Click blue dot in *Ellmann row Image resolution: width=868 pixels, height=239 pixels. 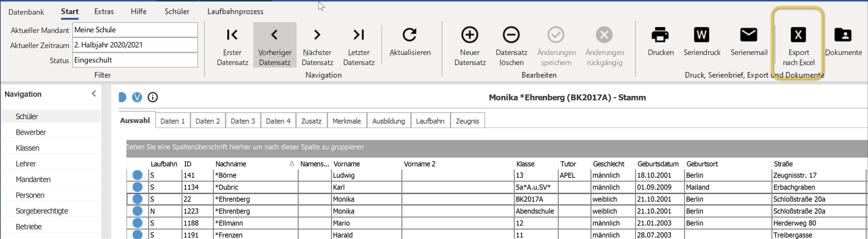tap(137, 223)
